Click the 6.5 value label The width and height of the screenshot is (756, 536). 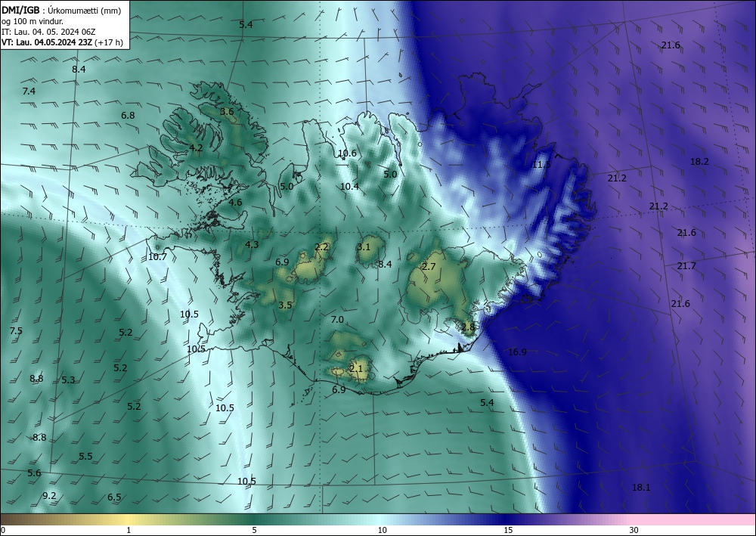click(114, 497)
